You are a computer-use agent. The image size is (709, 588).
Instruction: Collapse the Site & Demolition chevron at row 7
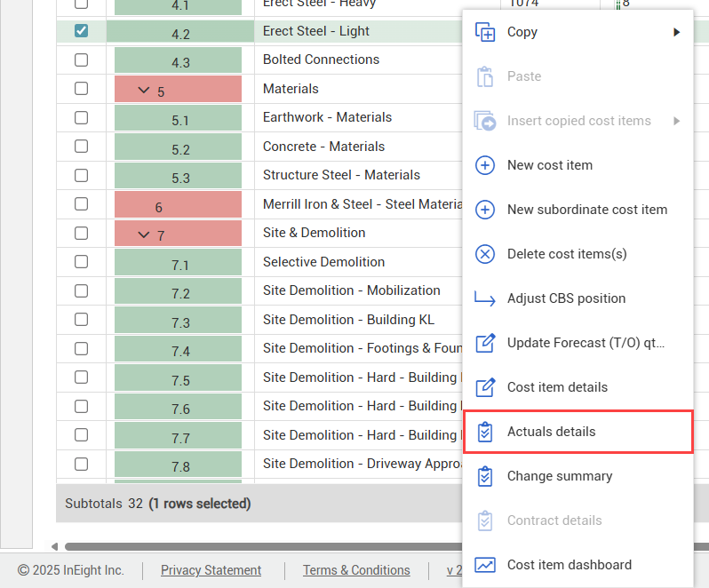(144, 234)
